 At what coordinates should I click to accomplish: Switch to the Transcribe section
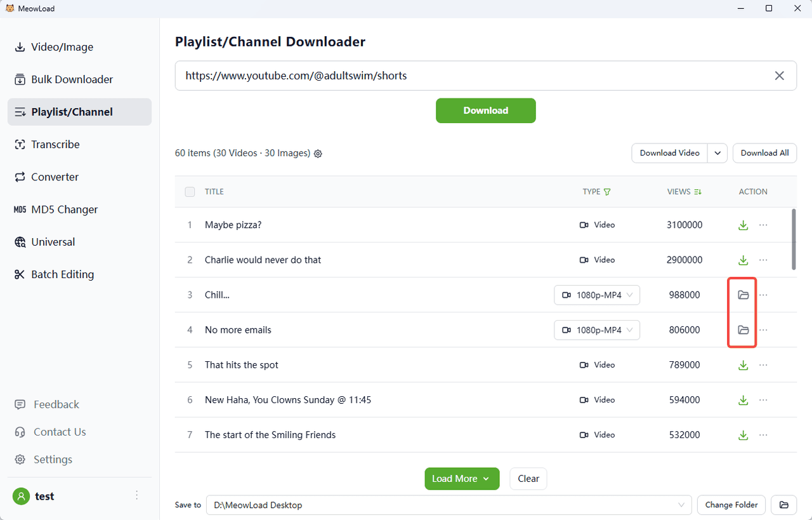click(x=55, y=145)
